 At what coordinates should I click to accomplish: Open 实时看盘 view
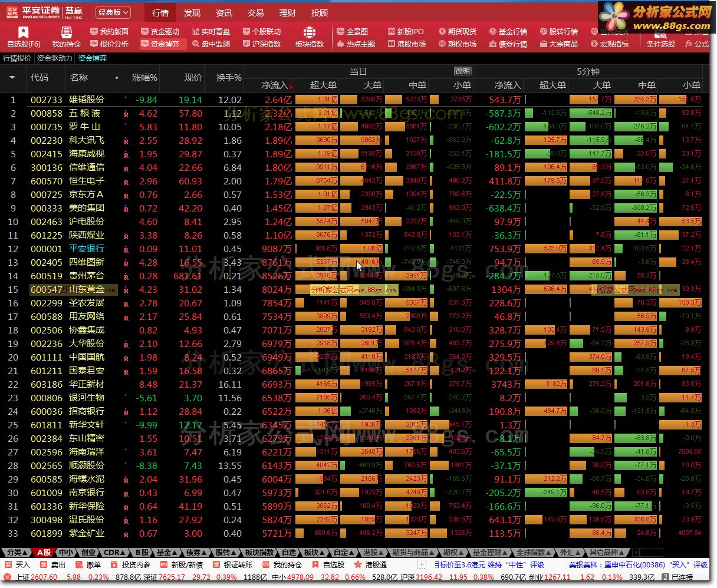coord(211,31)
